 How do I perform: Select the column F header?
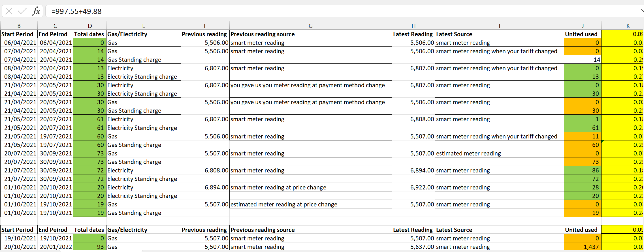click(x=205, y=26)
